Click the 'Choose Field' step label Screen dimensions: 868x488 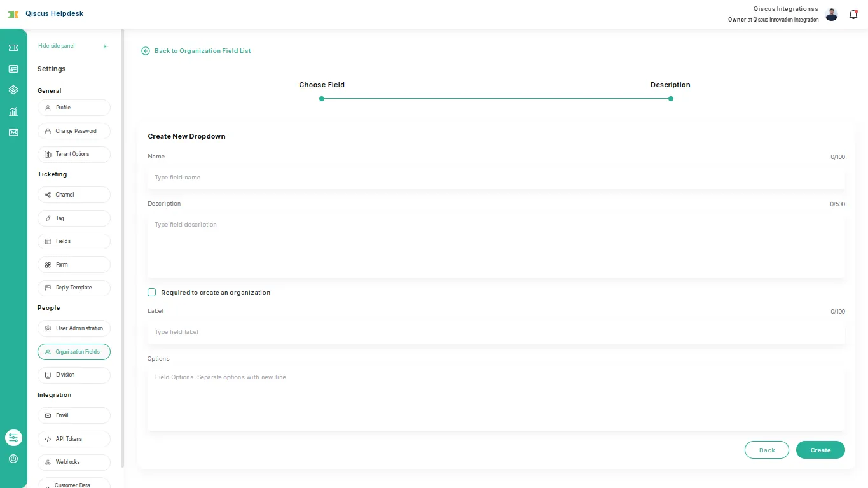pos(322,85)
